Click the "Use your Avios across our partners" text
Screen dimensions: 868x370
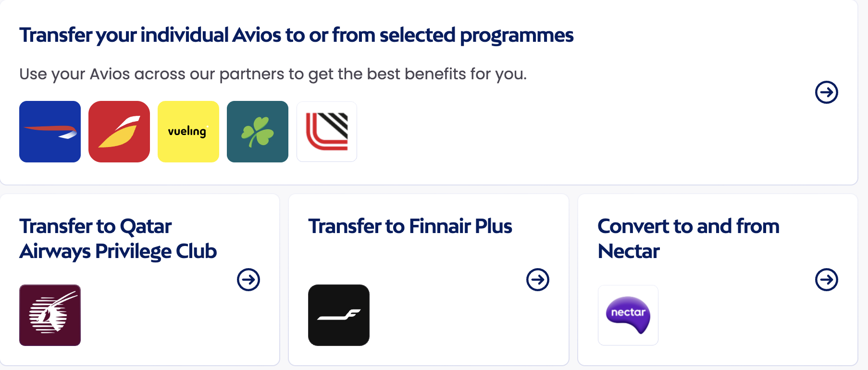[273, 74]
